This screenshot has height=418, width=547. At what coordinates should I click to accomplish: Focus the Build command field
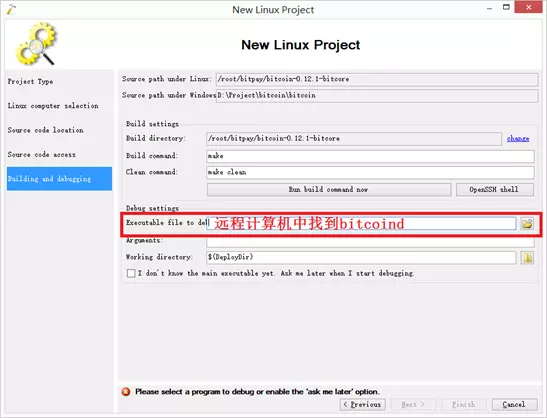370,156
